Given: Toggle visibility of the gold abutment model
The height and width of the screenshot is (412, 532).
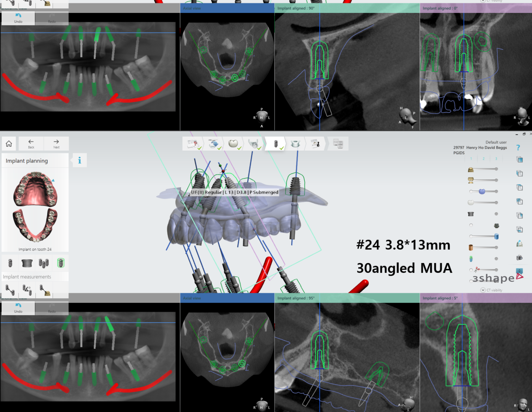Looking at the screenshot, I should point(471,170).
